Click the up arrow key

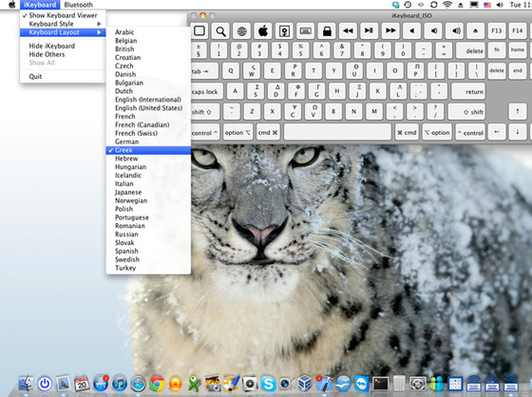pyautogui.click(x=518, y=112)
